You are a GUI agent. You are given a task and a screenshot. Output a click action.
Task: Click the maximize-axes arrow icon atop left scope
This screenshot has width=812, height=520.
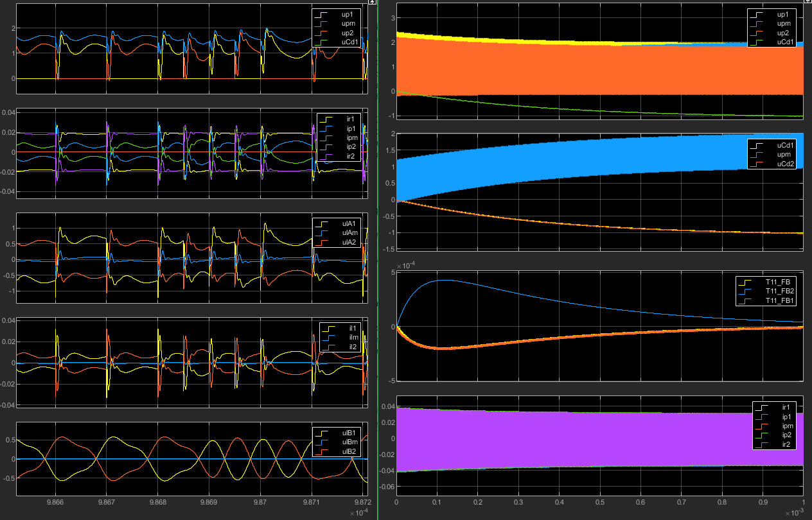click(x=372, y=3)
